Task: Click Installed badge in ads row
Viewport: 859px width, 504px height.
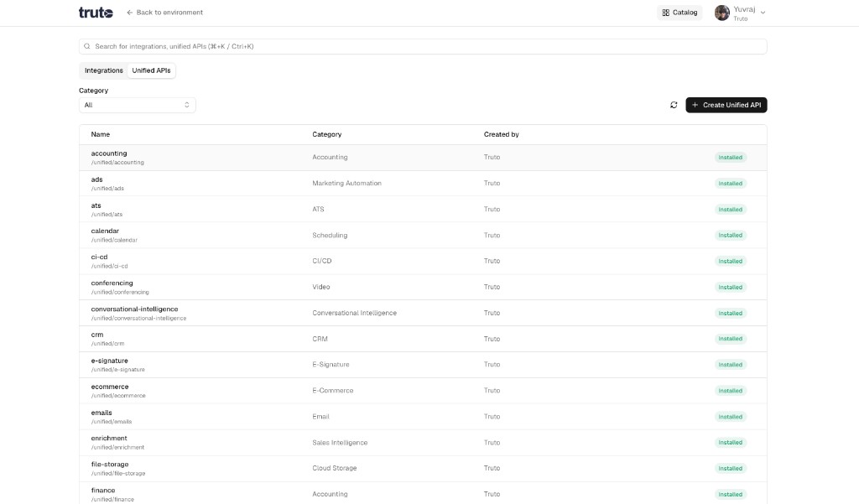Action: [731, 184]
